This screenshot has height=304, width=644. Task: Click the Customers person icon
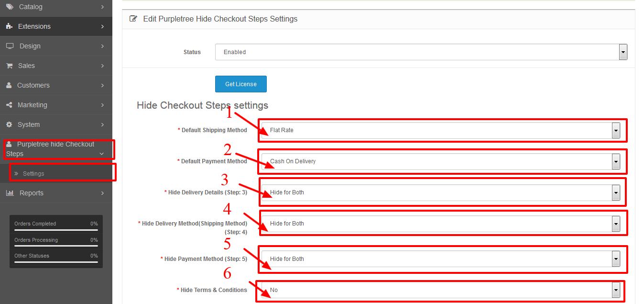tap(9, 85)
